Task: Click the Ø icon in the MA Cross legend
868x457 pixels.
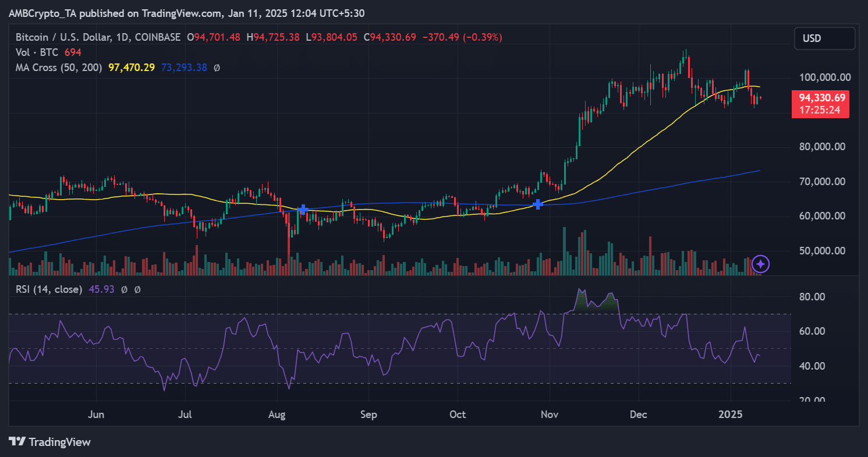Action: click(216, 68)
